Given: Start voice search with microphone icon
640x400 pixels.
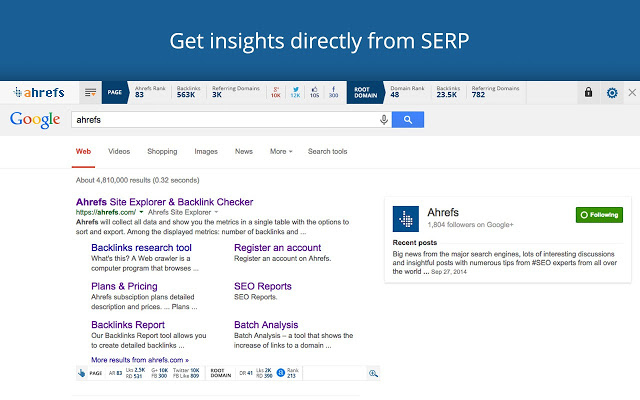Looking at the screenshot, I should pos(384,120).
